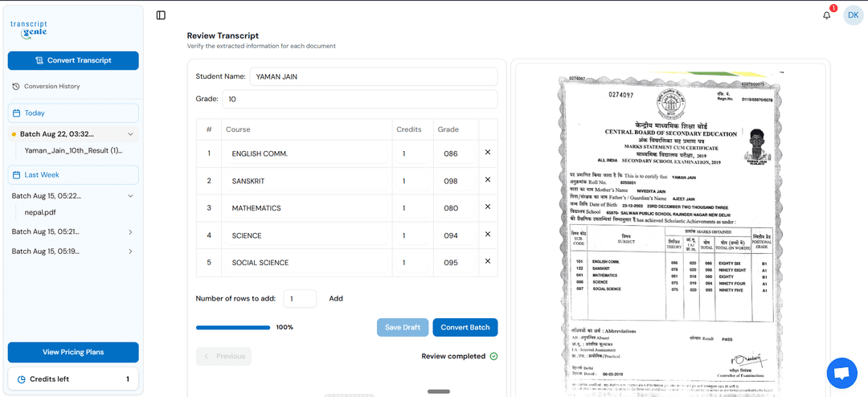Collapse the Batch Aug 22 entry

pyautogui.click(x=130, y=134)
